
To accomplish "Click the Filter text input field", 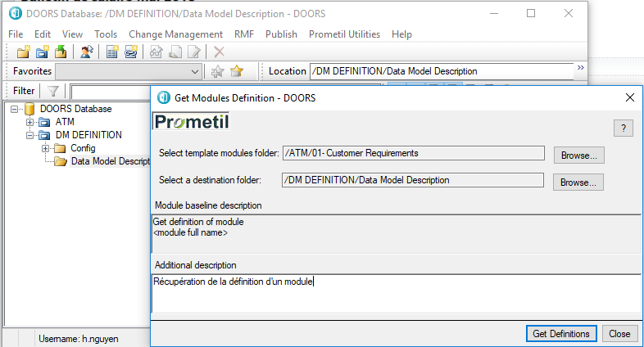I will 111,91.
